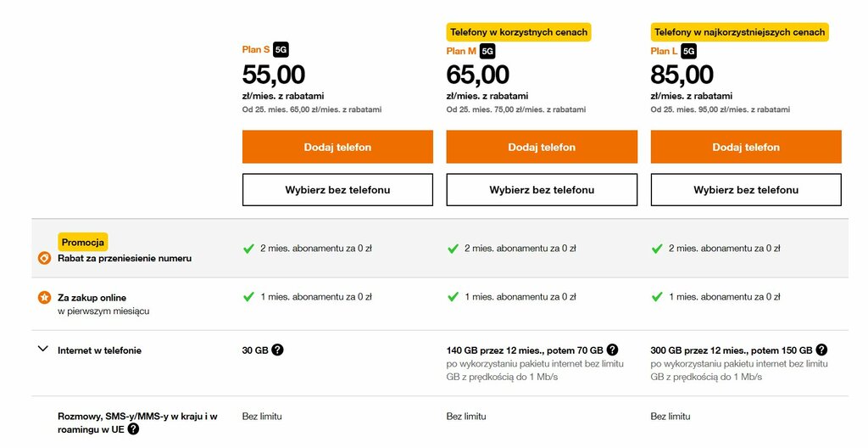868x448 pixels.
Task: Click the 5G badge next to Plan S
Action: pos(281,50)
